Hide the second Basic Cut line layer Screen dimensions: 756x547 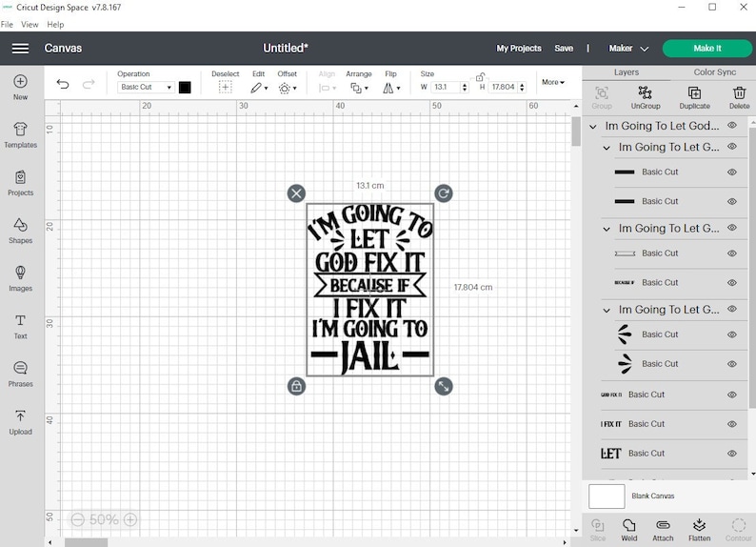(732, 201)
